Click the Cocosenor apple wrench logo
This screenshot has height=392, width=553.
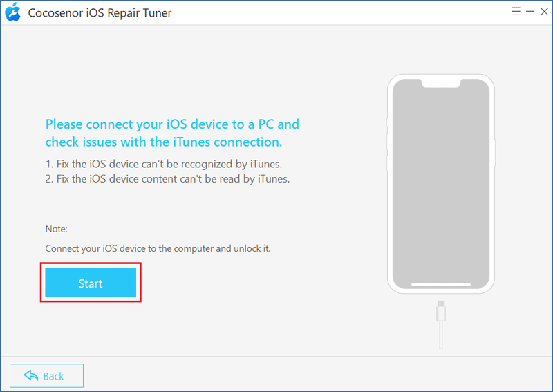(13, 12)
